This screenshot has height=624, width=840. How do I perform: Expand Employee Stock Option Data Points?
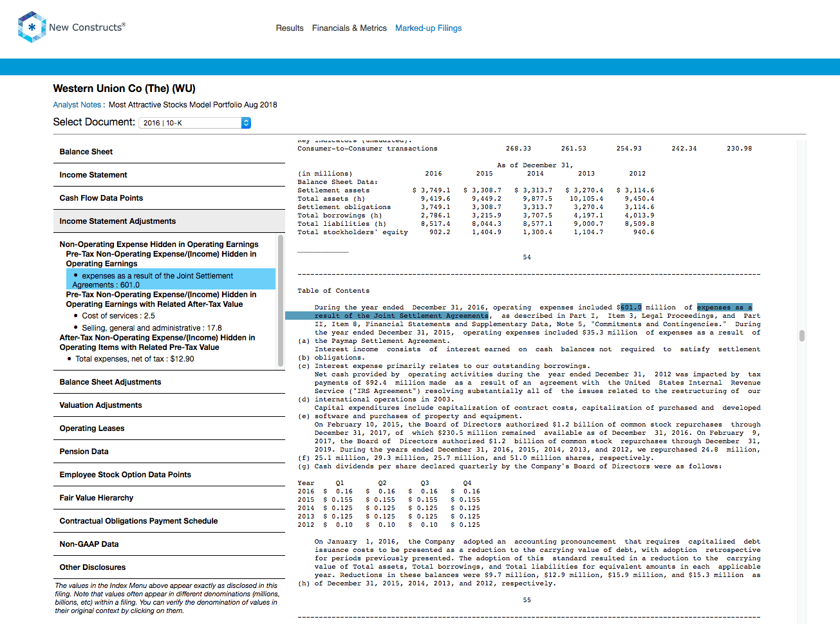click(x=169, y=475)
